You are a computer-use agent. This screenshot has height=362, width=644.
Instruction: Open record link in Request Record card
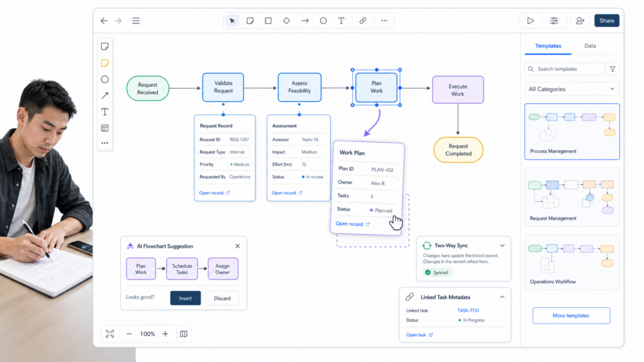point(214,193)
